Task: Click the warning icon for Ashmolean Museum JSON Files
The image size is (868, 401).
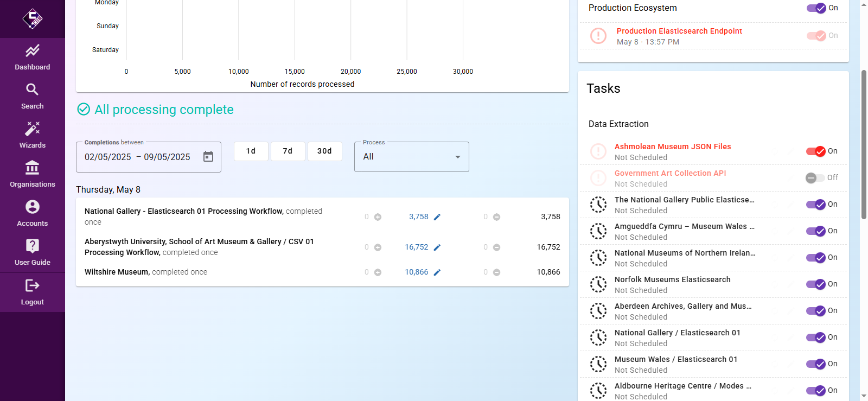Action: click(598, 151)
